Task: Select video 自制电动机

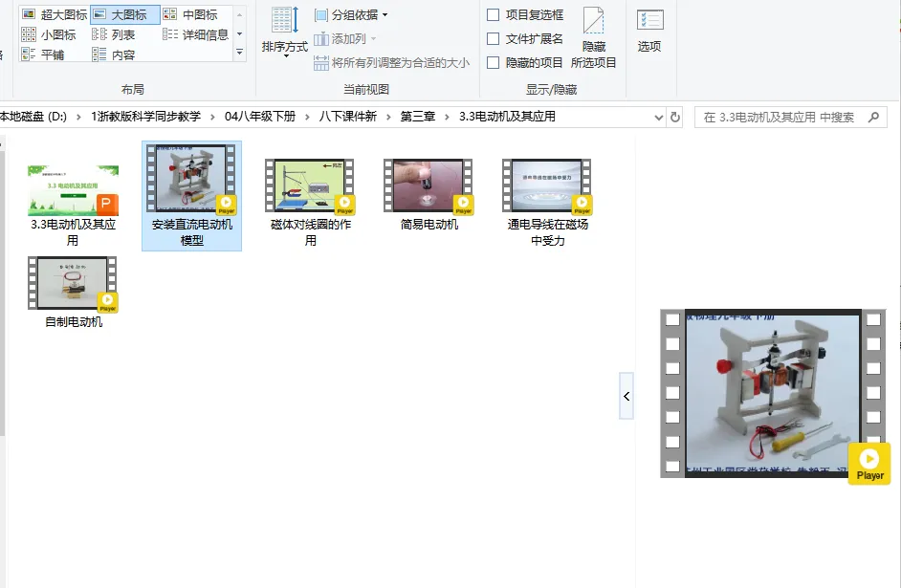Action: pyautogui.click(x=74, y=292)
